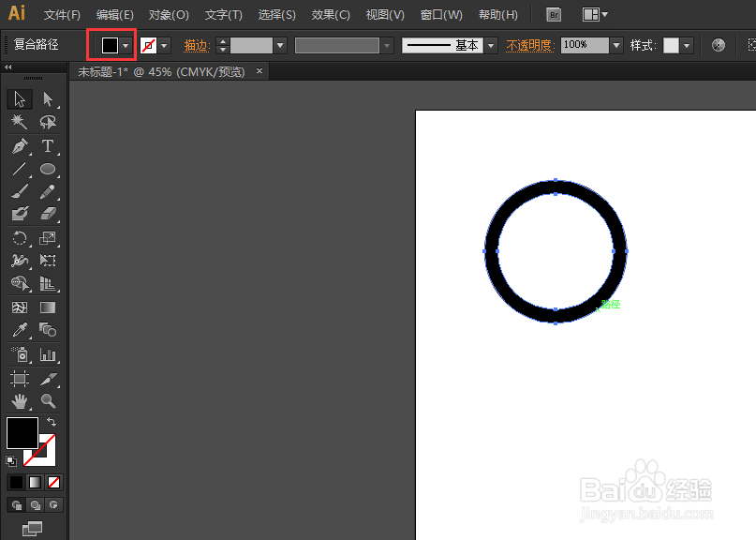Screen dimensions: 756x540
Task: Select the Slice tool
Action: 47,379
